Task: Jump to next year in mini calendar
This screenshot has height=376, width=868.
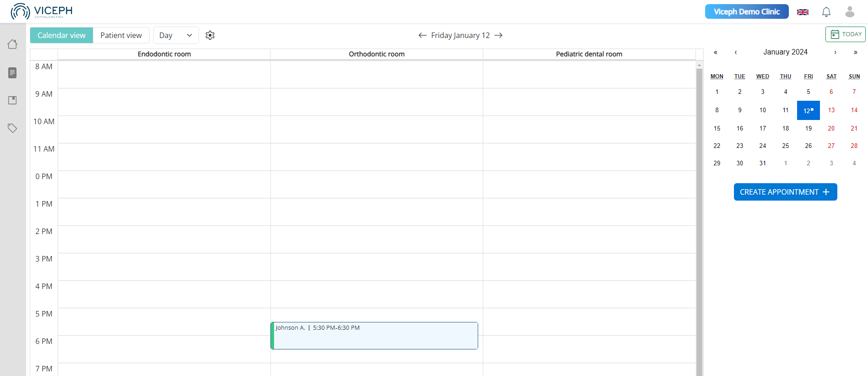Action: click(855, 52)
